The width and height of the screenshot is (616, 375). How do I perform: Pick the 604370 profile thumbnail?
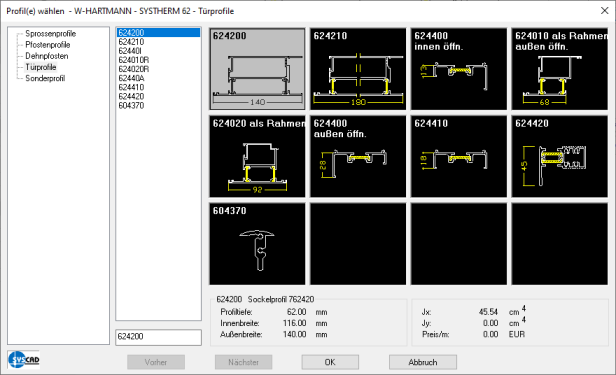pos(257,244)
